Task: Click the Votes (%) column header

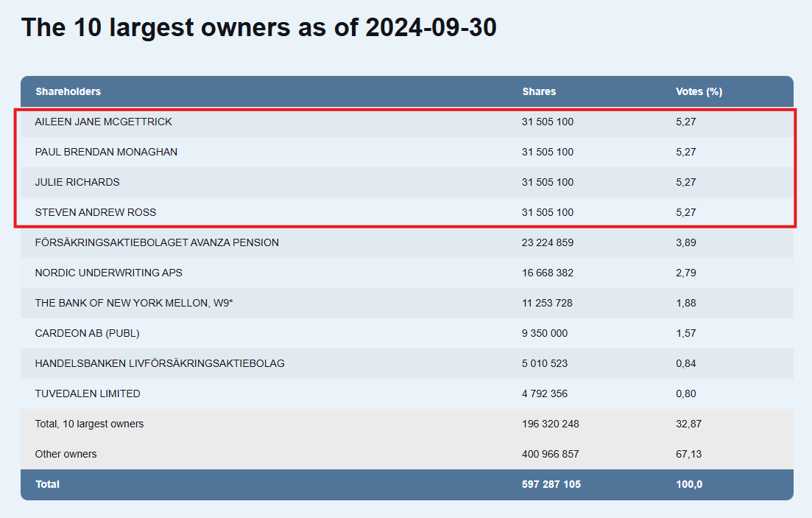Action: pos(699,91)
